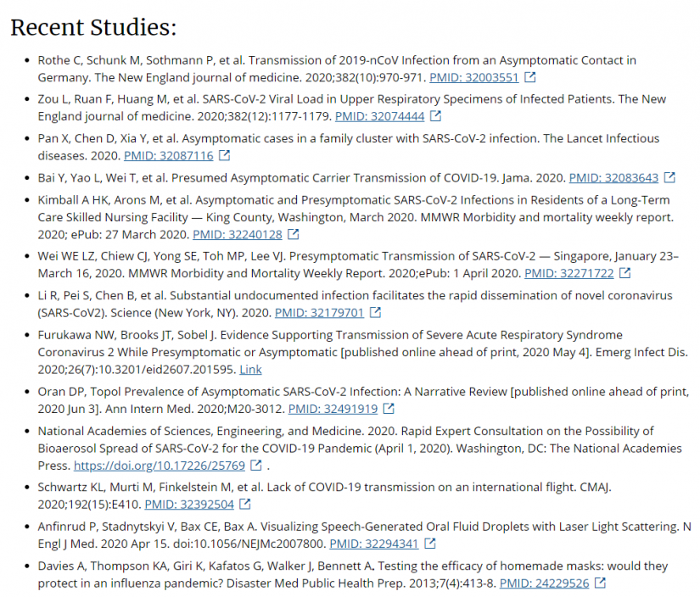The width and height of the screenshot is (700, 597).
Task: Follow the Furukawa study's "Link" hyperlink
Action: click(250, 369)
